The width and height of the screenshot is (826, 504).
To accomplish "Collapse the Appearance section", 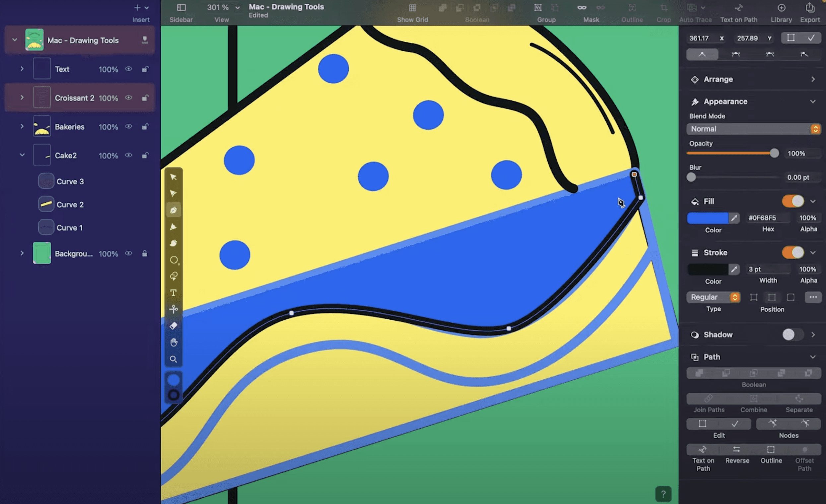I will pos(813,101).
